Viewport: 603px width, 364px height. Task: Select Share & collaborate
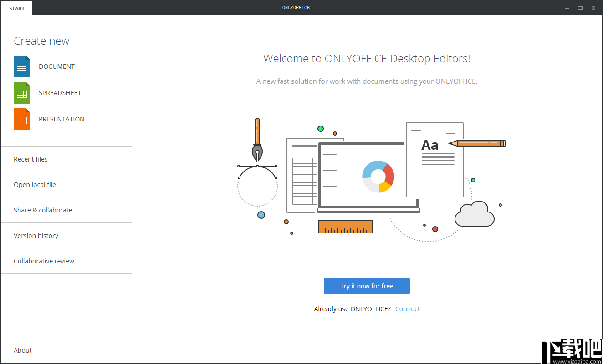43,210
